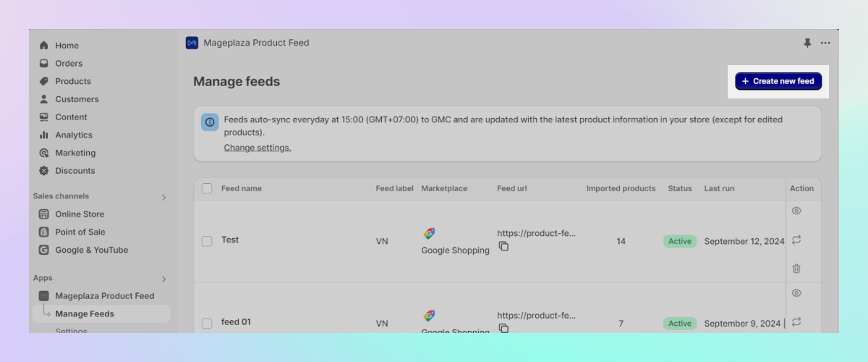Screen dimensions: 868x362
Task: Check the Test feed row checkbox
Action: 207,241
